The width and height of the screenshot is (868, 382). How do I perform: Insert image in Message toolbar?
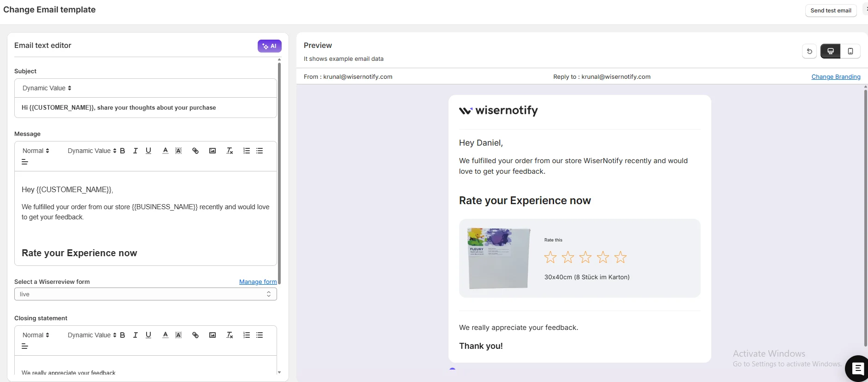coord(213,151)
